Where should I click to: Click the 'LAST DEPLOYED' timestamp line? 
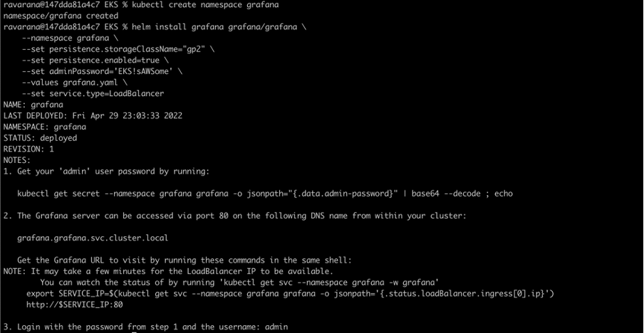pos(93,116)
